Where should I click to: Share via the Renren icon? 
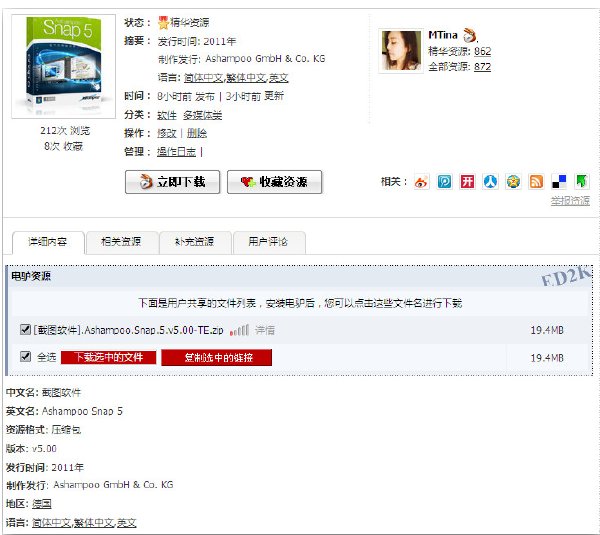[490, 181]
